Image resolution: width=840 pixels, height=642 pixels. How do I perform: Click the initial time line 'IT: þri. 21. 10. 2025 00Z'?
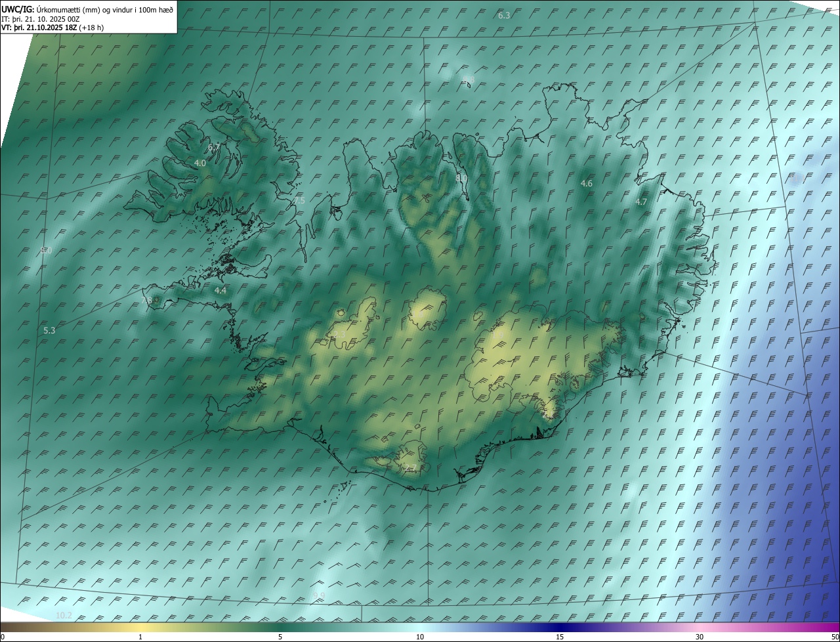(41, 18)
